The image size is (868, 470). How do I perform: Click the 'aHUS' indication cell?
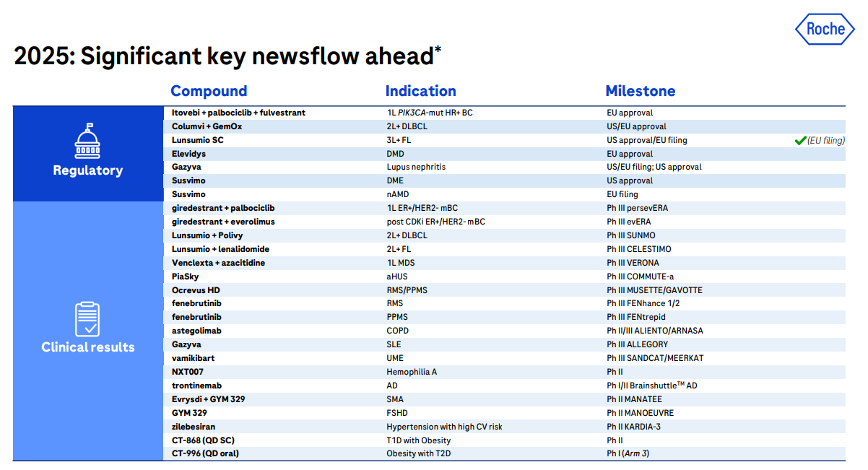[398, 277]
